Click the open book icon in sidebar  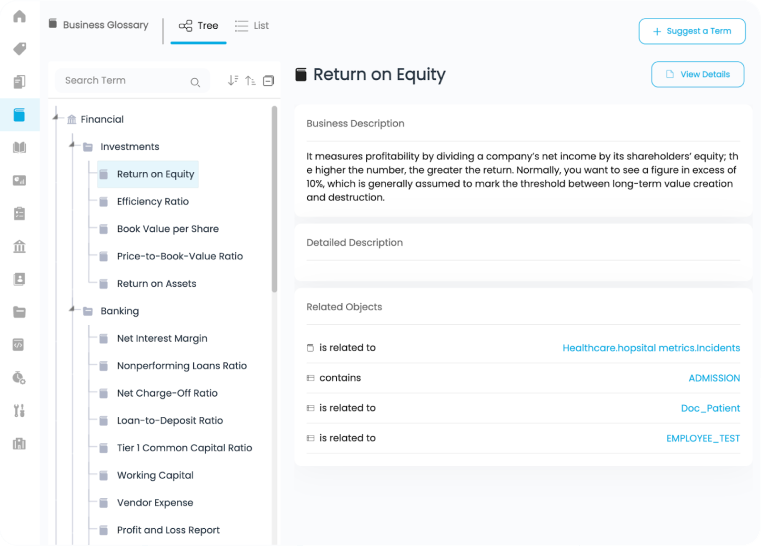pyautogui.click(x=19, y=148)
